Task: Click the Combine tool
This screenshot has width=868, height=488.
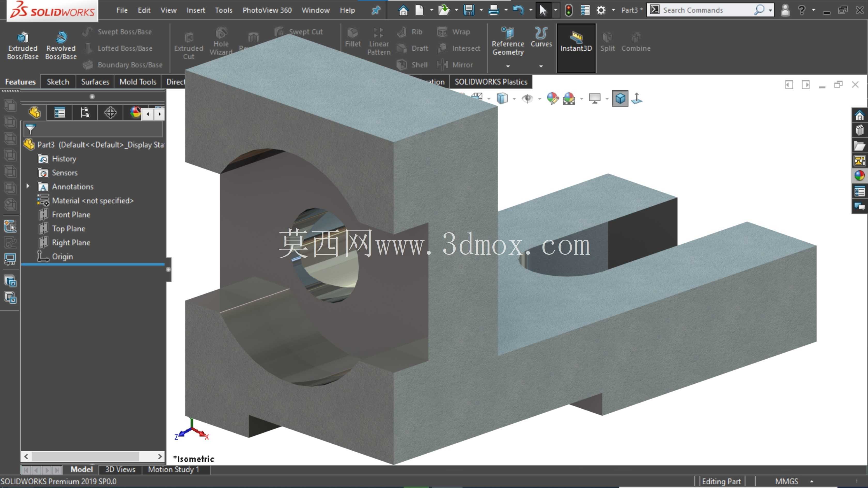Action: point(636,42)
